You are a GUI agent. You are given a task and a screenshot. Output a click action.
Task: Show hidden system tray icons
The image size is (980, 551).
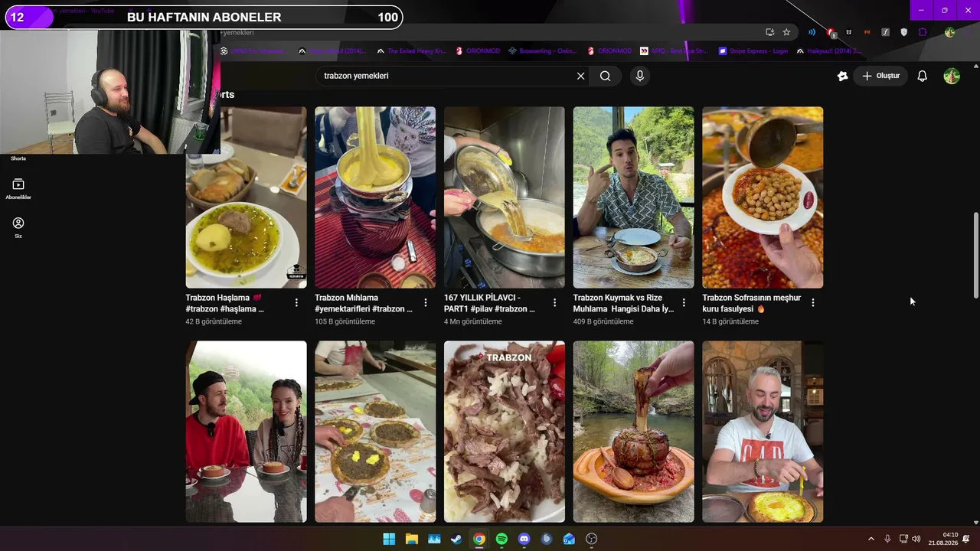pyautogui.click(x=871, y=539)
